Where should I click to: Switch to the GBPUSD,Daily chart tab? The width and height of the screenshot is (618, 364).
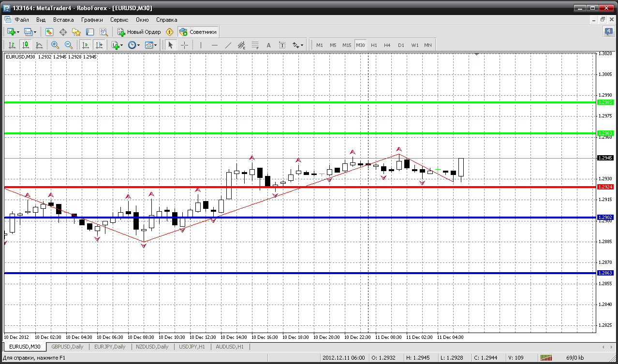click(x=67, y=347)
